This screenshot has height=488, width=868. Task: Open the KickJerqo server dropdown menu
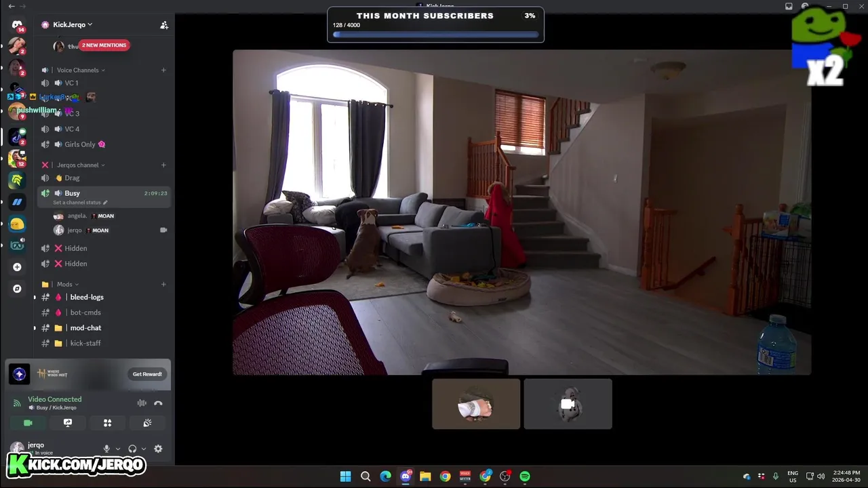coord(73,24)
